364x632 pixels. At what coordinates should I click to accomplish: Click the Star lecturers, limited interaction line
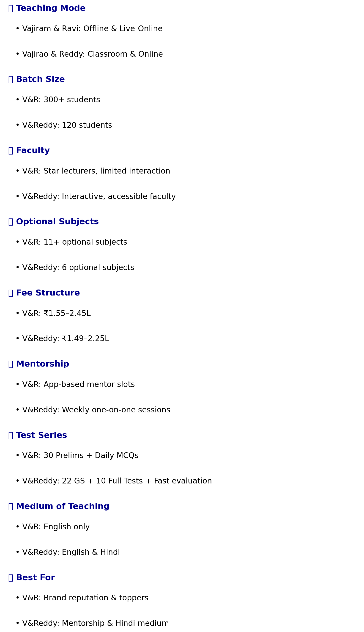[93, 171]
